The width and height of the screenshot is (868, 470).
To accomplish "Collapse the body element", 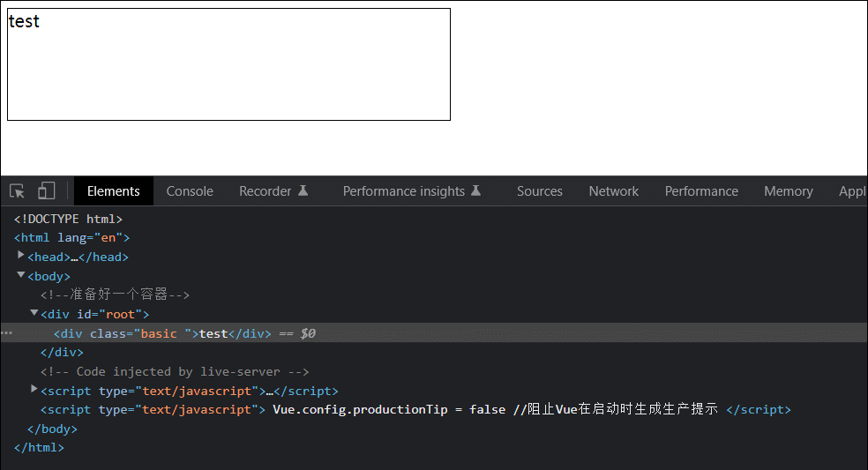I will (x=21, y=274).
